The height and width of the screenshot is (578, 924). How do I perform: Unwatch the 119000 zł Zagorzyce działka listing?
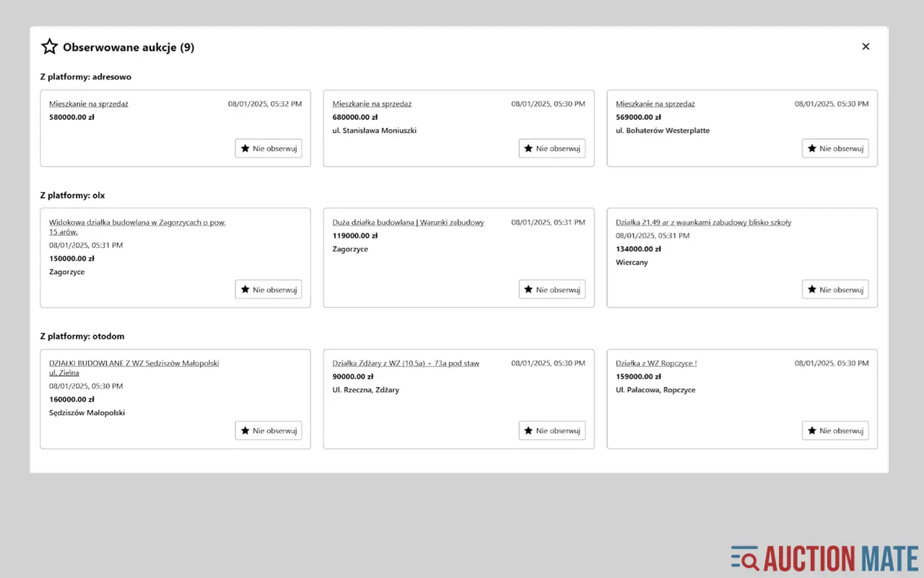click(552, 289)
